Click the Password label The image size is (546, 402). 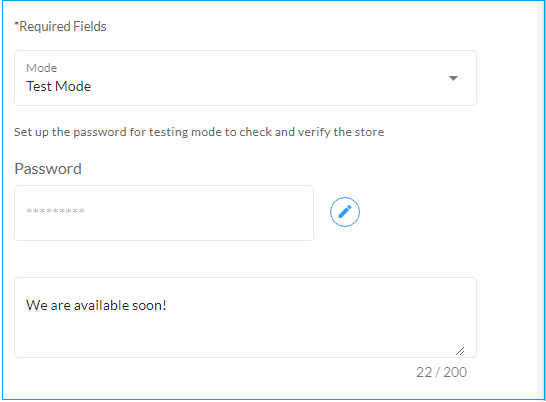(48, 169)
